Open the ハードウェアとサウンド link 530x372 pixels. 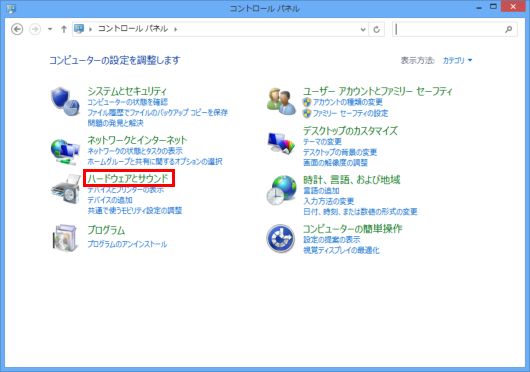(x=128, y=178)
